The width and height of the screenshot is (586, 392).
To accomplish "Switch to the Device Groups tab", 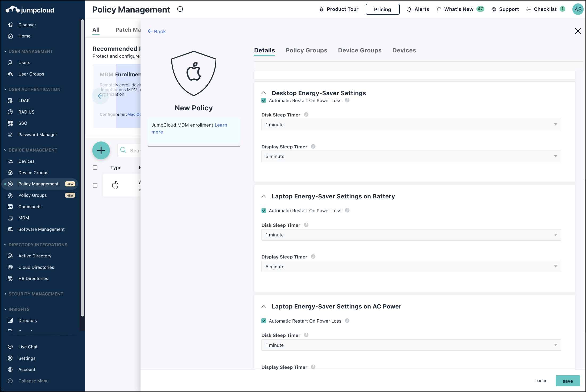I will coord(360,50).
